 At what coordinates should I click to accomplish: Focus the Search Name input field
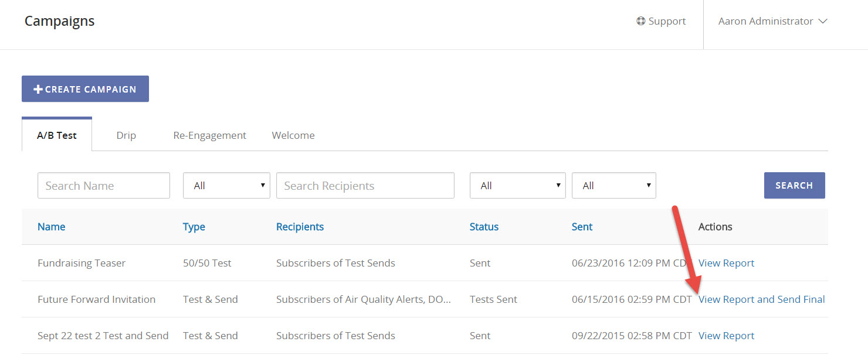point(104,186)
